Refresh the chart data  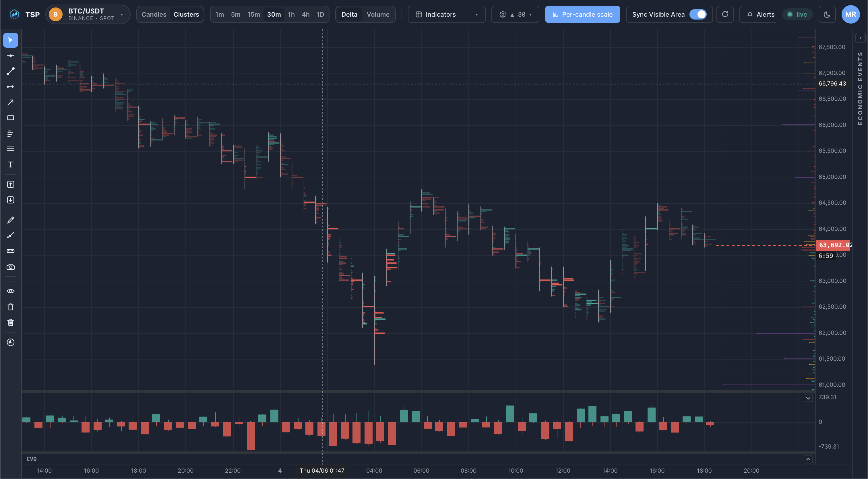coord(725,14)
